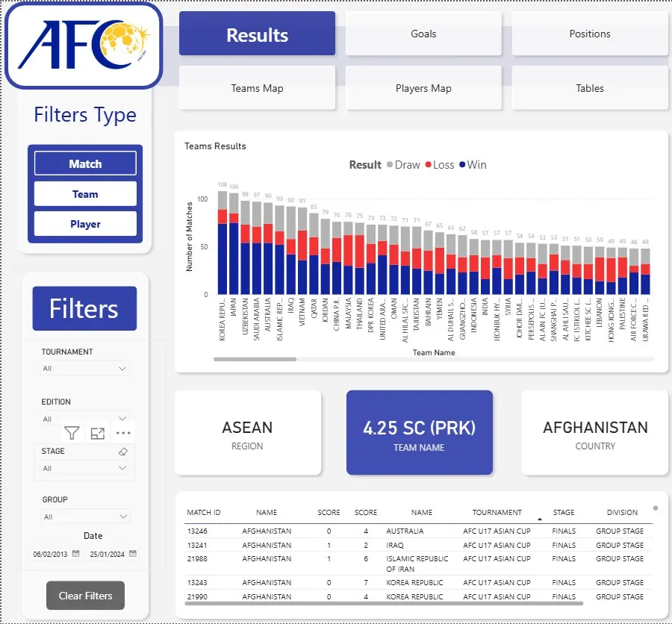
Task: Click TOURNAMENT column sort arrow in table
Action: [x=540, y=519]
